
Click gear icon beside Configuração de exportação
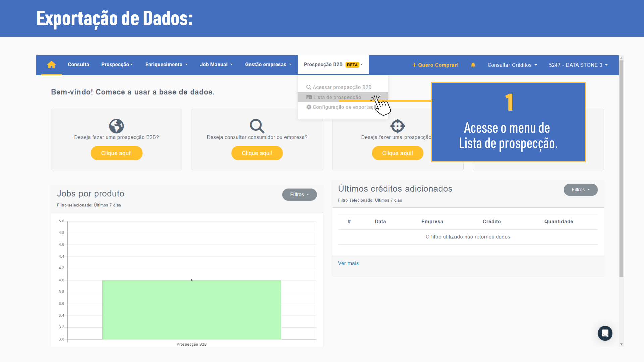click(309, 107)
